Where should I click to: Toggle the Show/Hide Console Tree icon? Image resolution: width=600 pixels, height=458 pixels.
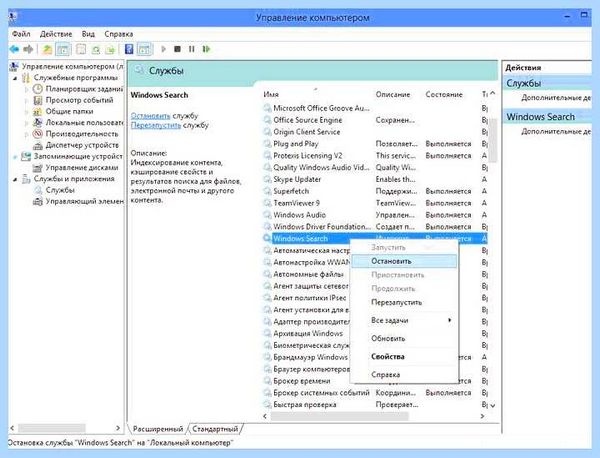click(x=63, y=49)
